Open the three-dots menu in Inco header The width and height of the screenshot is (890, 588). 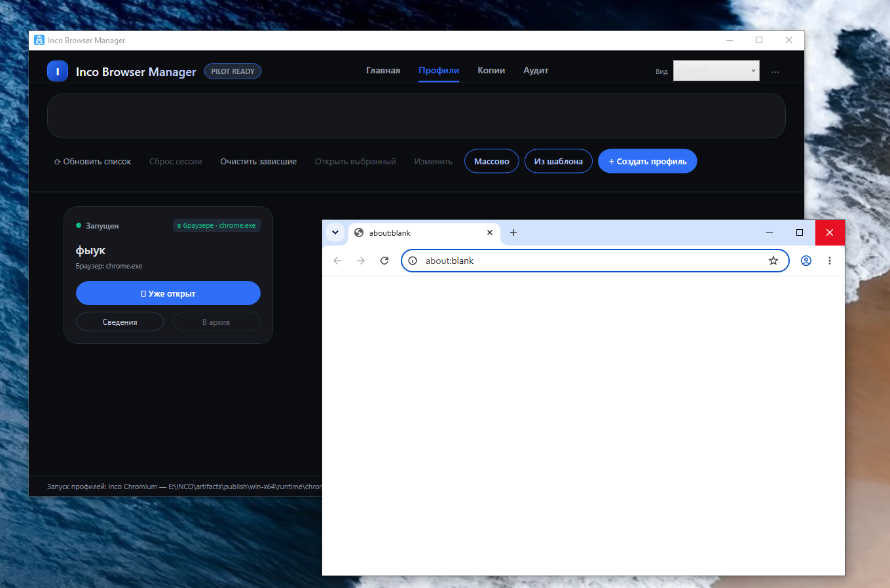click(x=775, y=71)
